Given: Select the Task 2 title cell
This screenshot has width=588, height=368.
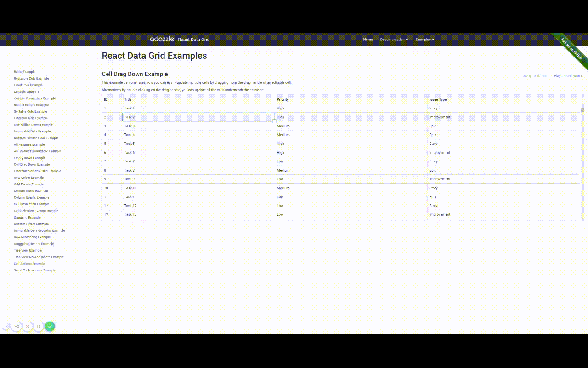Looking at the screenshot, I should coord(198,117).
